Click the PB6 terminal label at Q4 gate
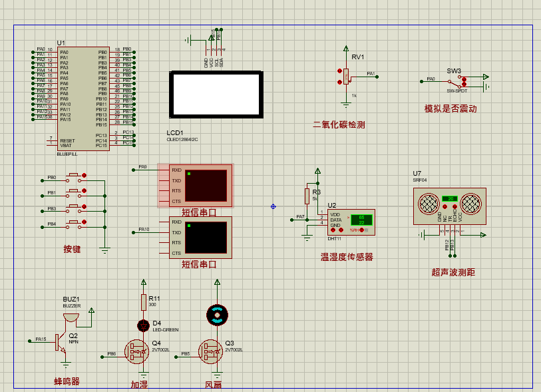Viewport: 541px width, 392px height. pyautogui.click(x=111, y=353)
